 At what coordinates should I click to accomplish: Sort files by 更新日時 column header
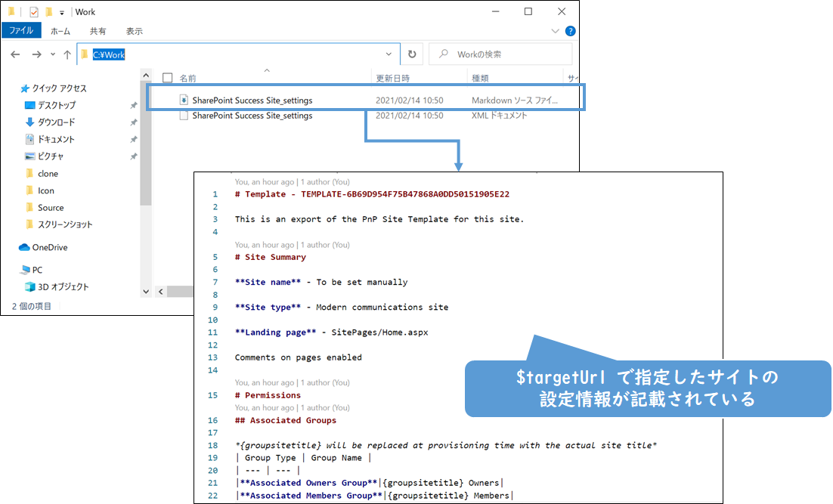click(392, 78)
